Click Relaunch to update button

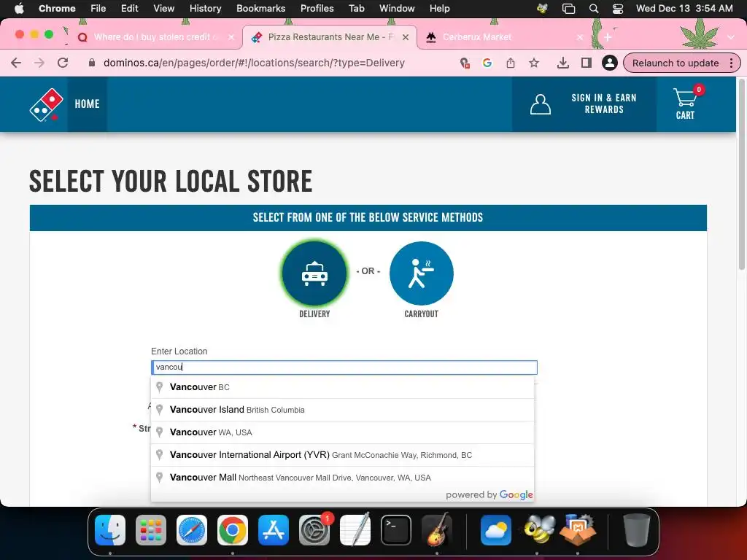coord(675,63)
